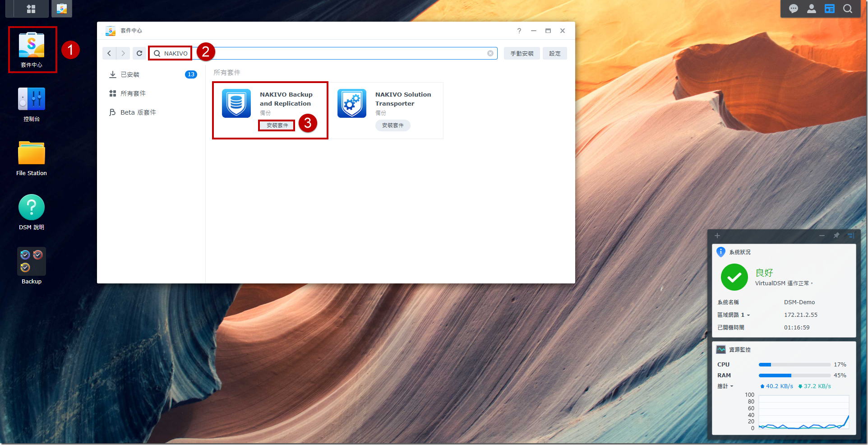Maximize the Package Center window
Image resolution: width=868 pixels, height=445 pixels.
pos(548,31)
